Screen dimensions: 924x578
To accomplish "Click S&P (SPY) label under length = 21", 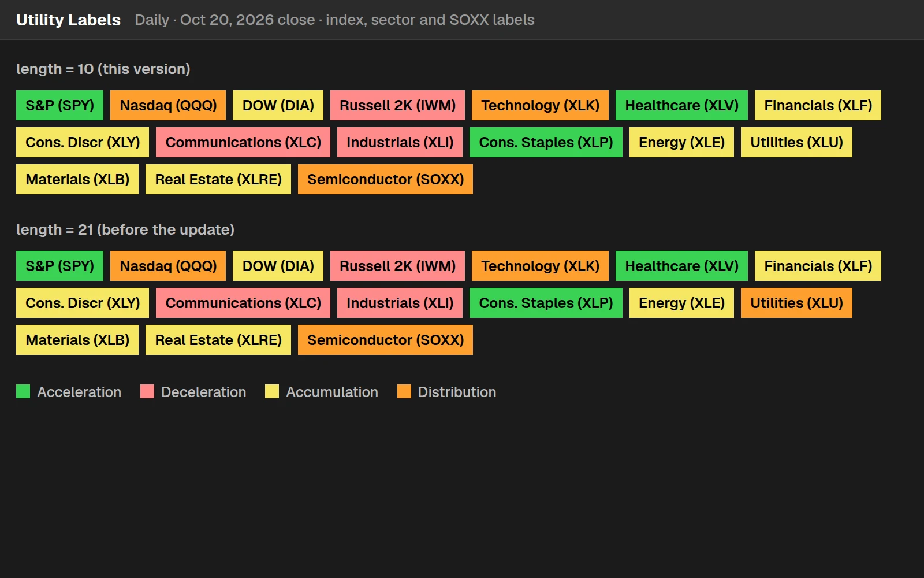I will tap(59, 266).
